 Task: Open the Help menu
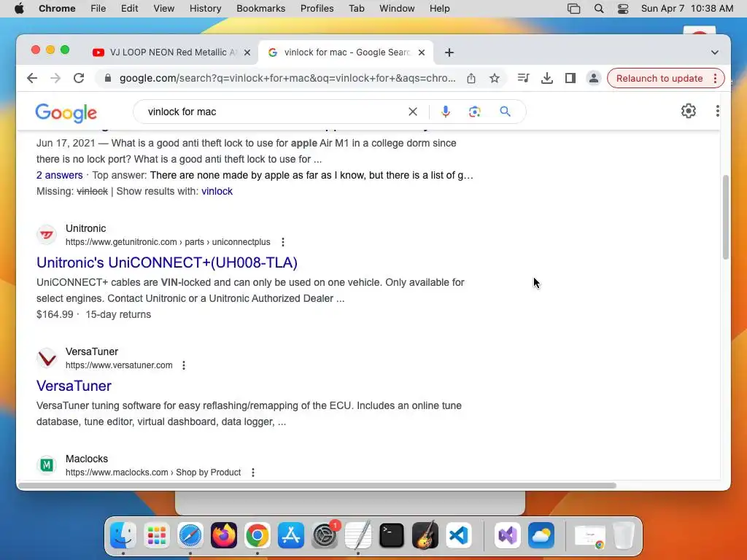point(439,9)
